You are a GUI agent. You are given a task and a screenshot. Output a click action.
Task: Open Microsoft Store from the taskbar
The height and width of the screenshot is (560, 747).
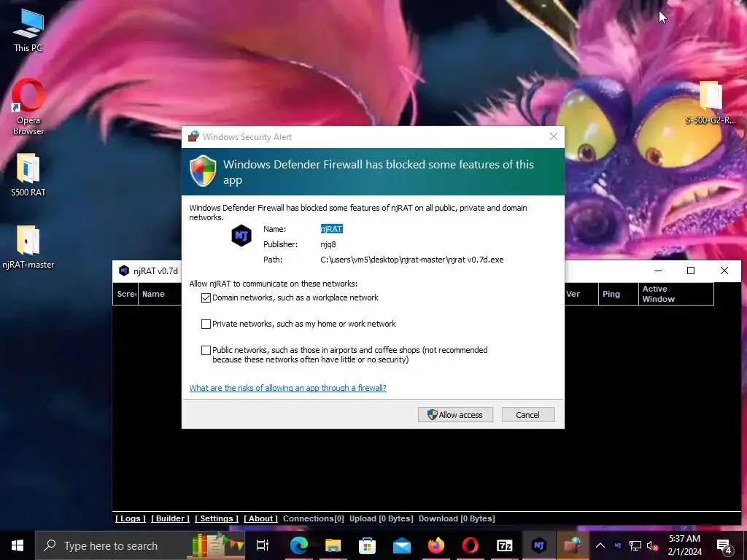point(368,545)
